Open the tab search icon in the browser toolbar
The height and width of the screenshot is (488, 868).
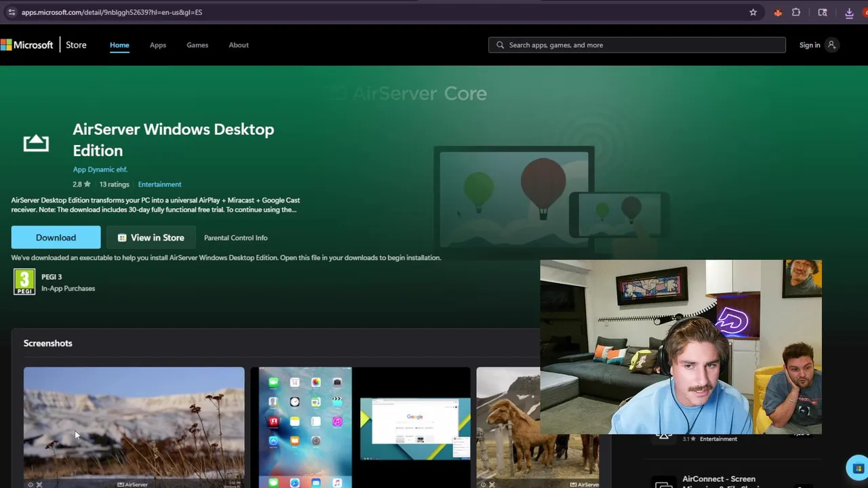click(x=823, y=12)
